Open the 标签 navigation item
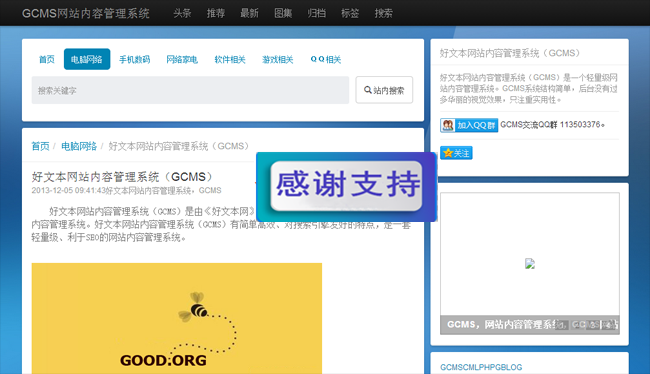 [x=350, y=13]
